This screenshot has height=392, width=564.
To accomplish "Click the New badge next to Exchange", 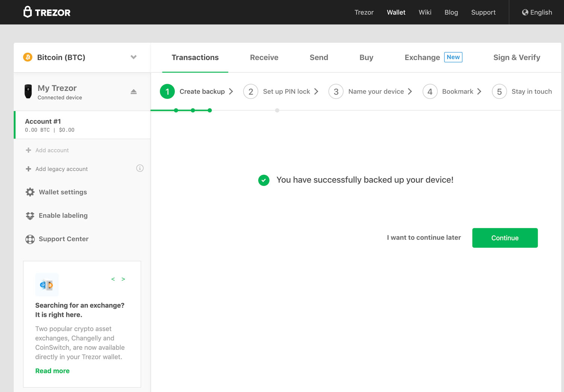I will 453,57.
